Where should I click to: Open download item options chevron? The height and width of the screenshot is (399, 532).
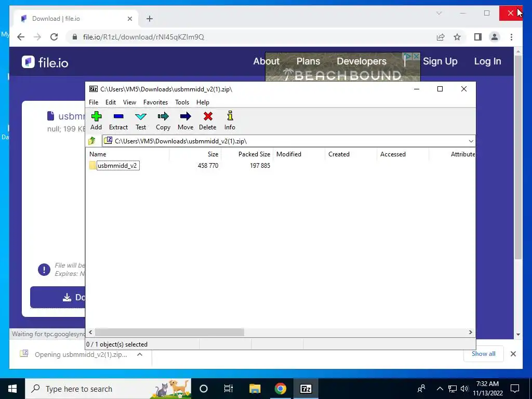[139, 354]
